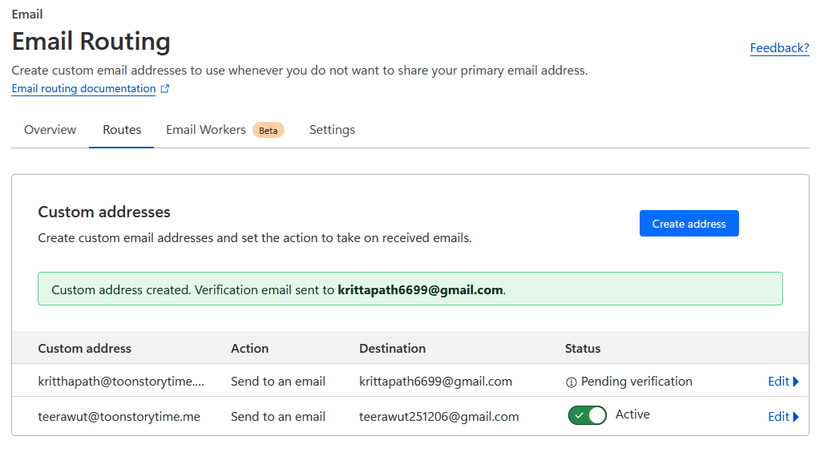Click the kritthapath@toonstorytime custom address
The image size is (828, 449).
(121, 382)
